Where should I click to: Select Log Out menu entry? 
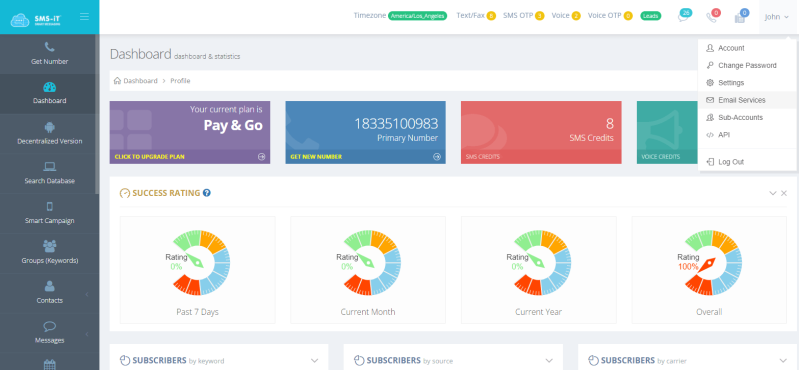pyautogui.click(x=747, y=162)
